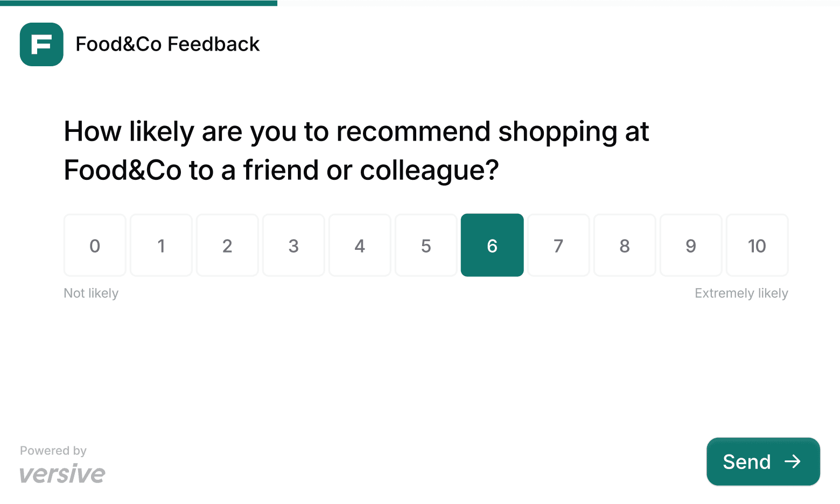The width and height of the screenshot is (840, 504).
Task: Click the arrow icon inside Send button
Action: click(793, 461)
